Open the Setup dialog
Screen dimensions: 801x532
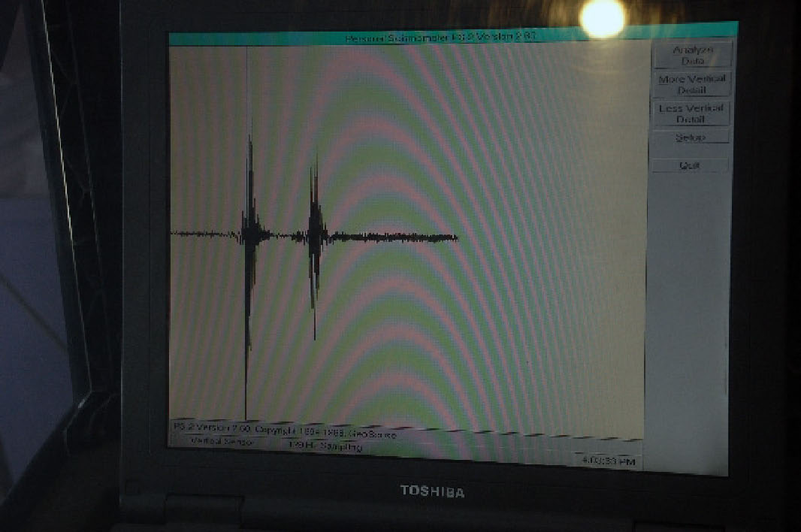point(690,138)
